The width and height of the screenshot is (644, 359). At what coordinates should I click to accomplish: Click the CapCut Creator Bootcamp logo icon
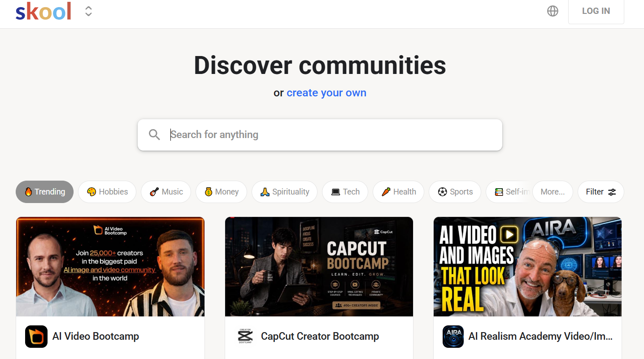(245, 337)
